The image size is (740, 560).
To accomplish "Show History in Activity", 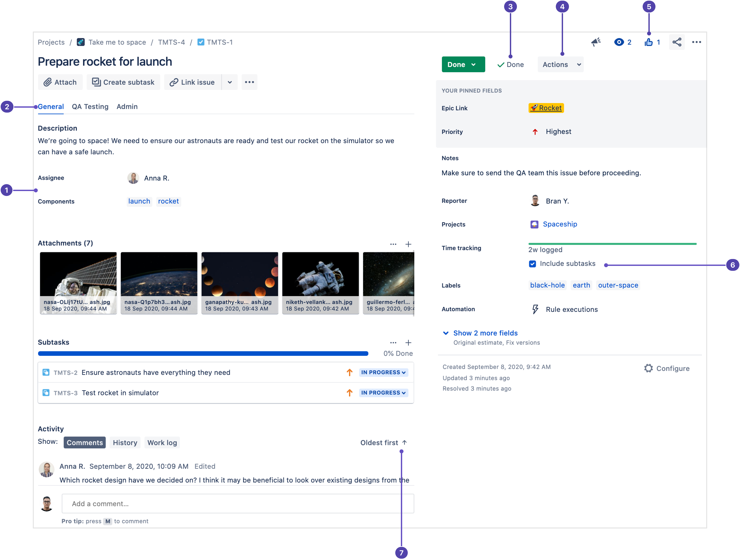I will (x=125, y=443).
